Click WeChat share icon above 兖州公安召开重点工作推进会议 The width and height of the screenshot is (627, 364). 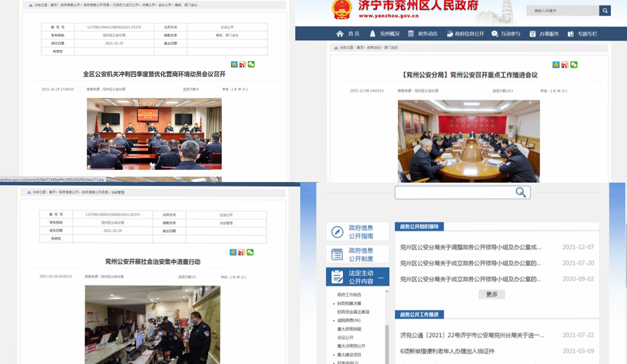(x=574, y=65)
